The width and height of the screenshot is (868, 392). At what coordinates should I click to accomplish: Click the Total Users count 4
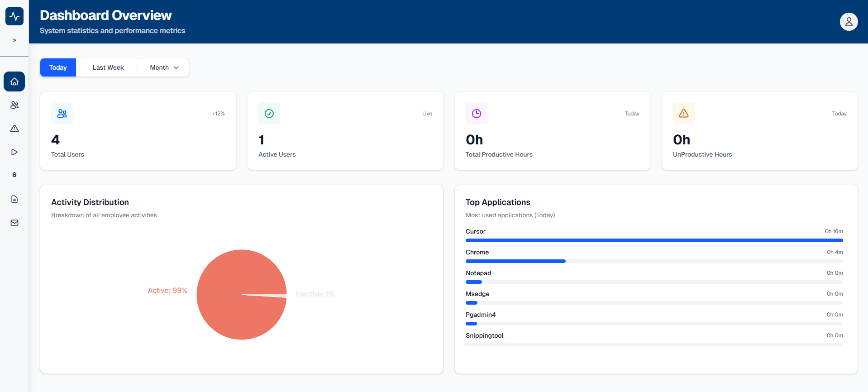tap(56, 140)
